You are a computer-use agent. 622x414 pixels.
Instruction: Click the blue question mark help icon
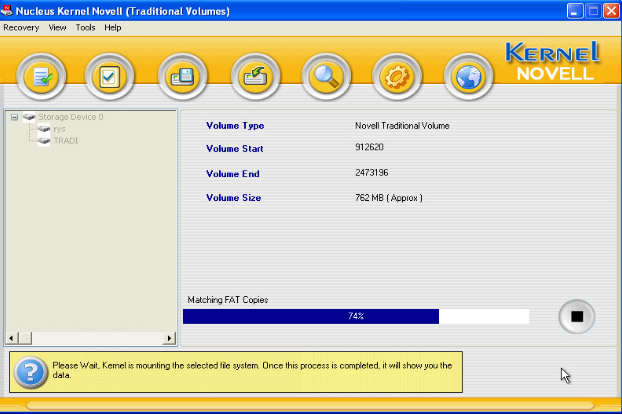click(x=31, y=372)
